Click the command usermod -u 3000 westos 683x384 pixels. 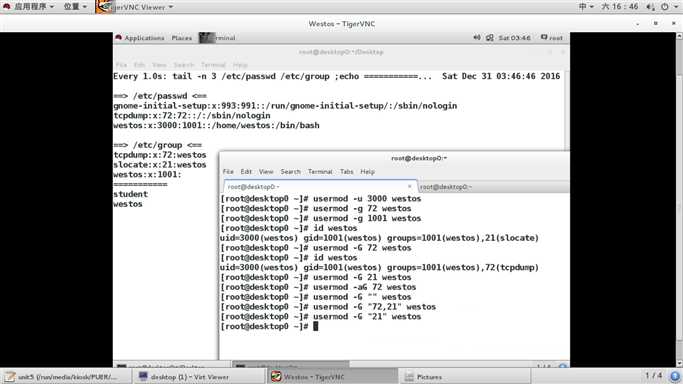click(x=367, y=199)
